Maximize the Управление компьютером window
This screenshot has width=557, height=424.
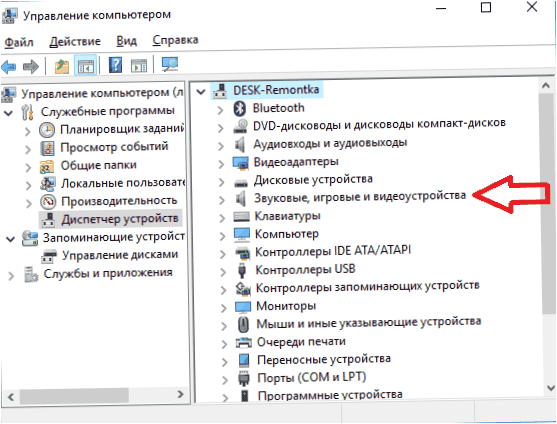[486, 7]
